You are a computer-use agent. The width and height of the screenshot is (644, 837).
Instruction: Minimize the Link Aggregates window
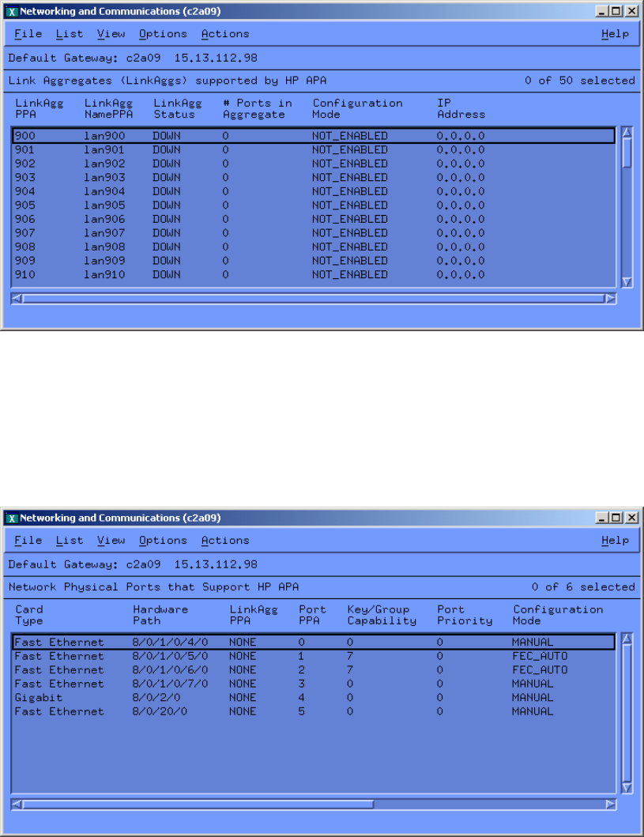[x=602, y=11]
